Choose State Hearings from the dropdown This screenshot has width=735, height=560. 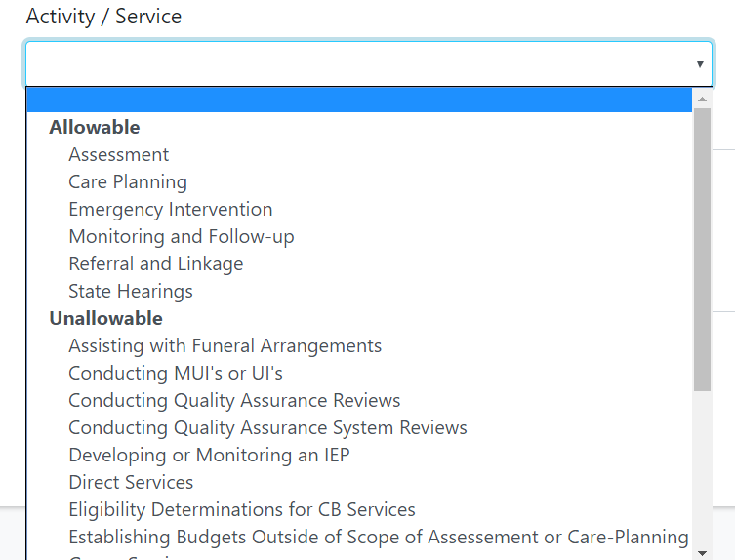131,291
